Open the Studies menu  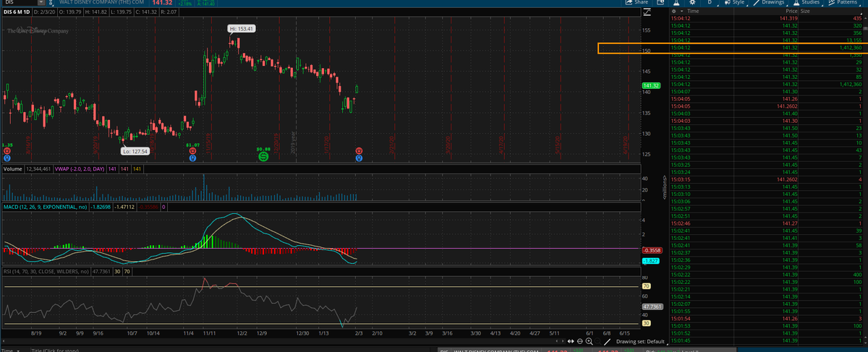[807, 3]
